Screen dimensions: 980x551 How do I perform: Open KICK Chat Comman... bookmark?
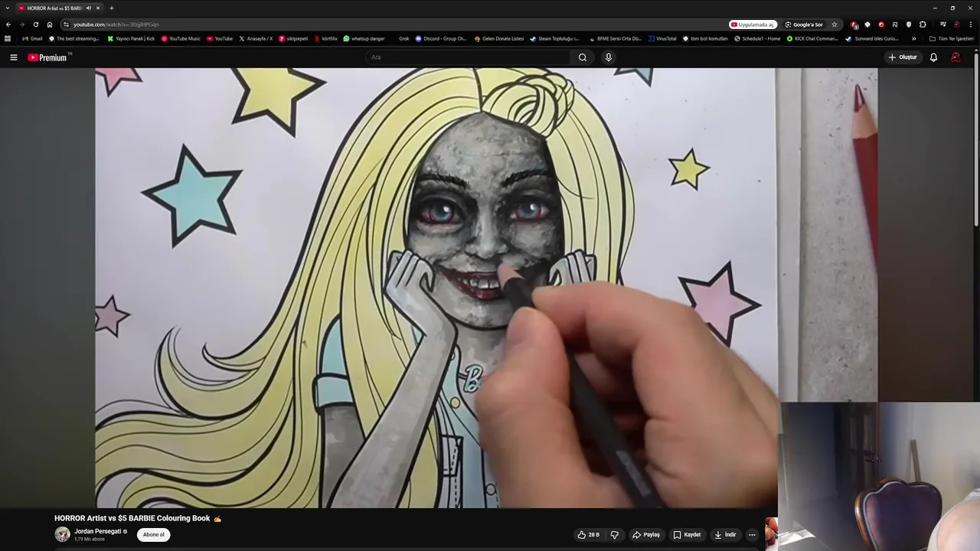(813, 38)
